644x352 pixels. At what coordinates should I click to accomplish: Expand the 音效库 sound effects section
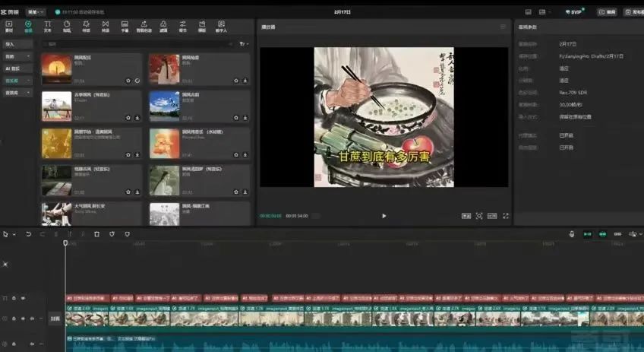17,93
